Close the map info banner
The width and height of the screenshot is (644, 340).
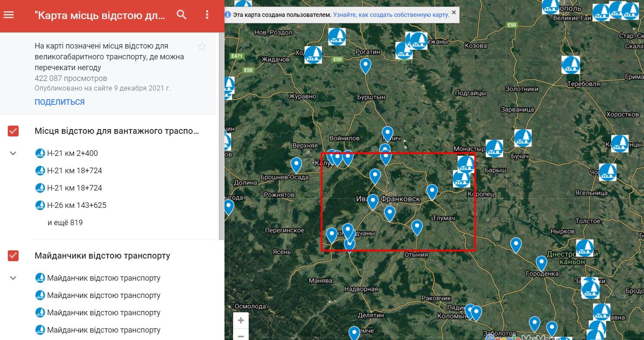coord(454,13)
